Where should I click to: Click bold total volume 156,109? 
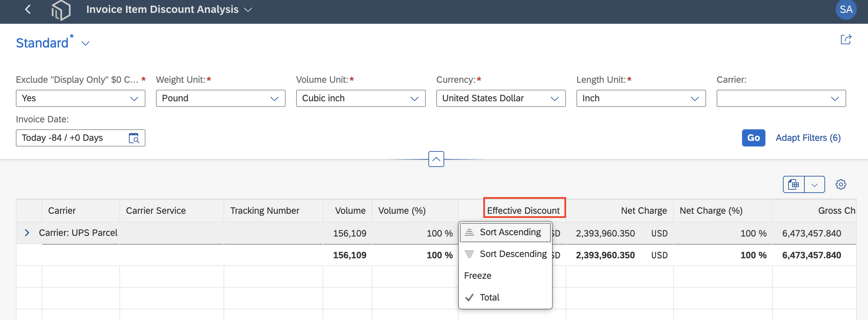pos(350,255)
